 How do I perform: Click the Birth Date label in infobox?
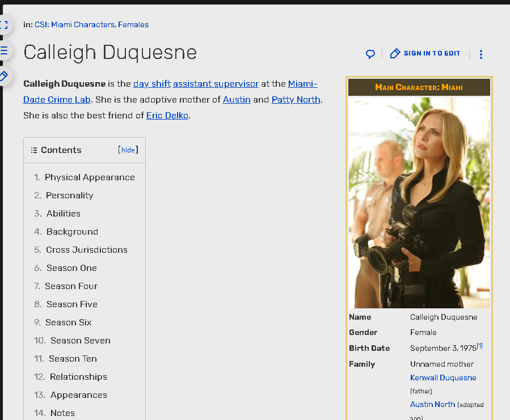(x=369, y=348)
